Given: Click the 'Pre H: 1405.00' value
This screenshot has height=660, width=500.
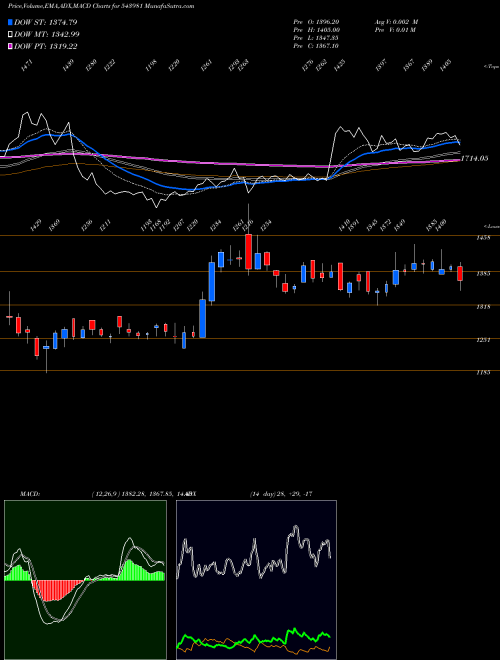Looking at the screenshot, I should coord(316,30).
